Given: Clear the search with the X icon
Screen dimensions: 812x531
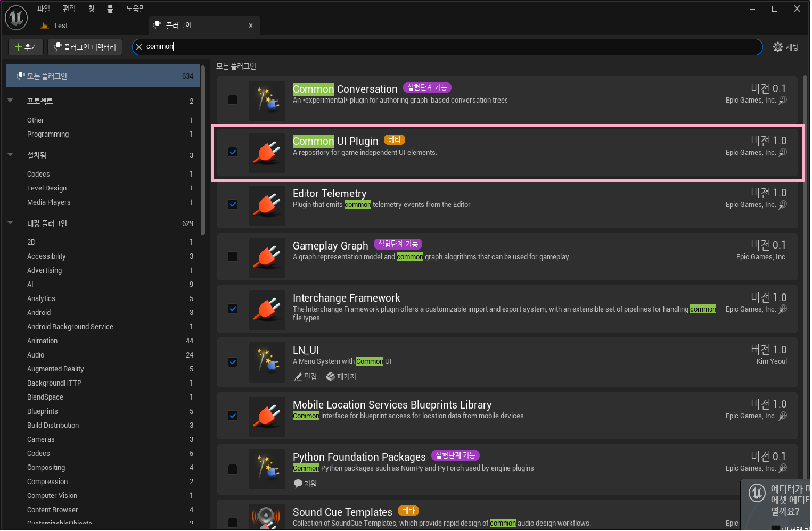Looking at the screenshot, I should 139,47.
